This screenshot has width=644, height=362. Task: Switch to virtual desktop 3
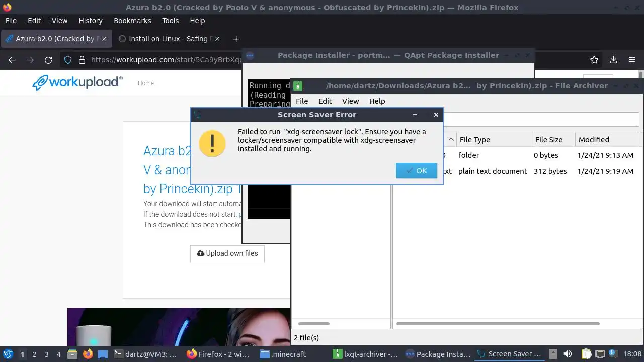click(x=46, y=354)
